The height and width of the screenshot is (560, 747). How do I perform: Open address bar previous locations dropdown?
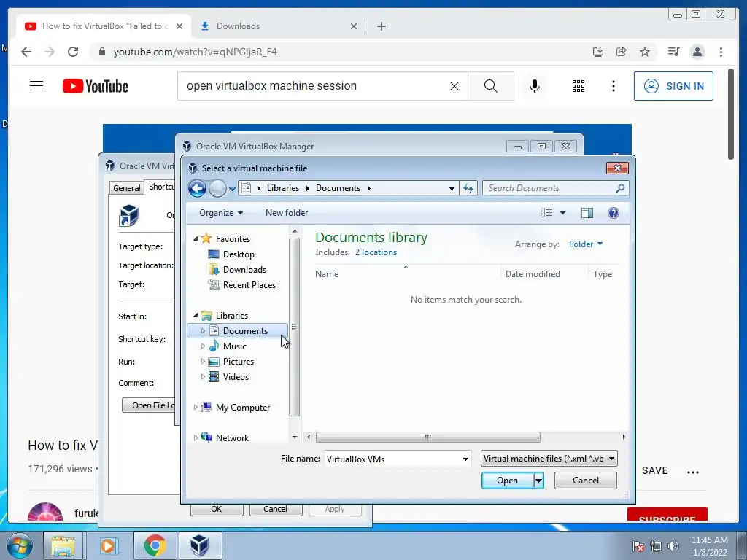(x=452, y=189)
